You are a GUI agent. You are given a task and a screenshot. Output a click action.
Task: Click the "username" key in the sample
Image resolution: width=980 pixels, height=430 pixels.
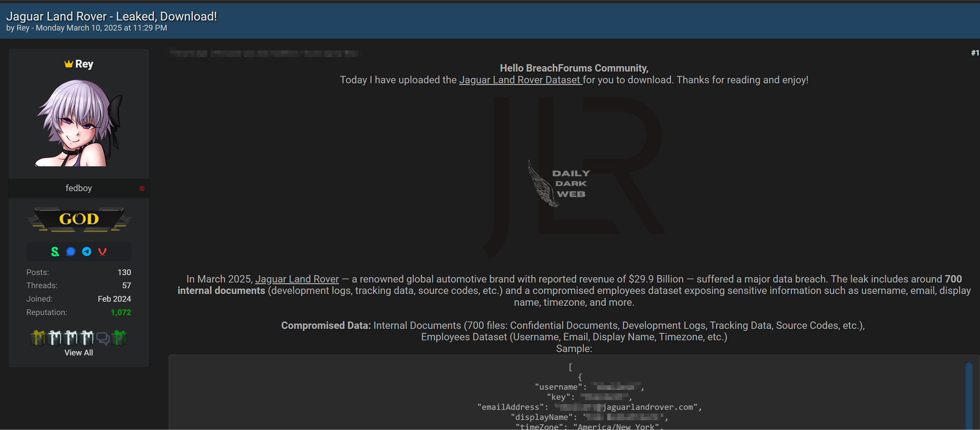[x=559, y=387]
